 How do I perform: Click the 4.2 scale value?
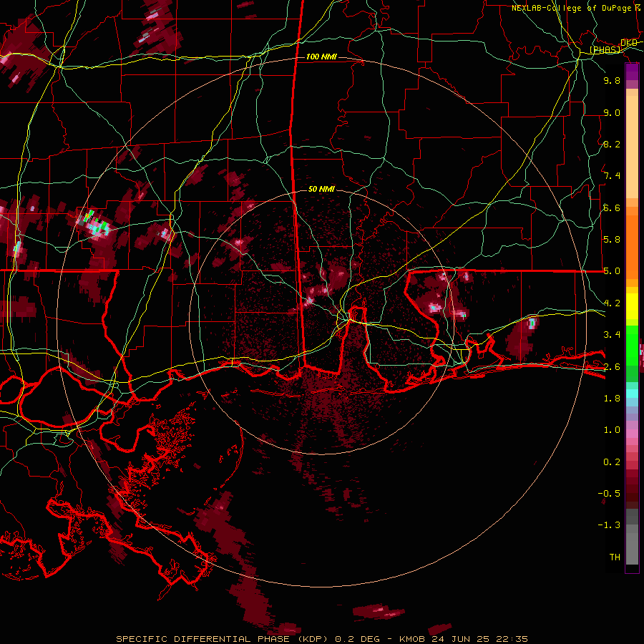[x=612, y=303]
